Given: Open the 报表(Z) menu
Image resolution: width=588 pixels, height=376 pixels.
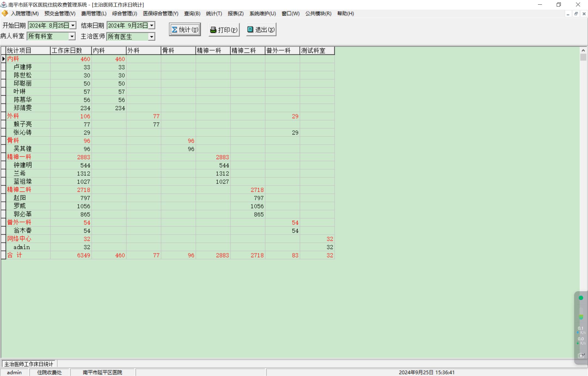Looking at the screenshot, I should [235, 14].
